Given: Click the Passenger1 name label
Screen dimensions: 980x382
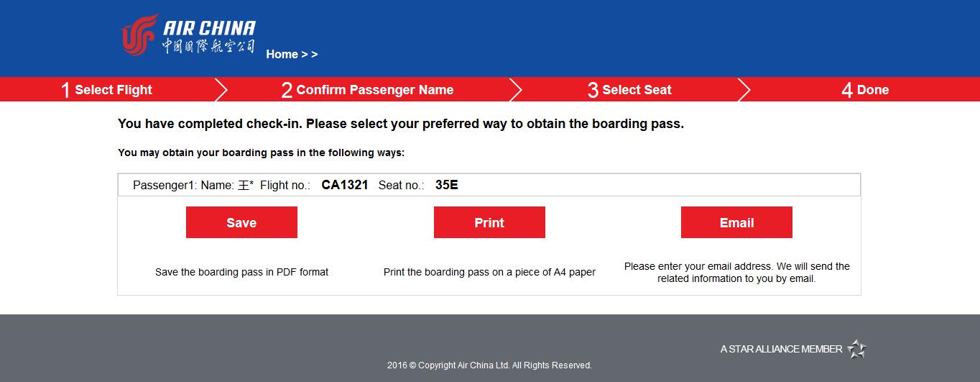Looking at the screenshot, I should [x=193, y=185].
